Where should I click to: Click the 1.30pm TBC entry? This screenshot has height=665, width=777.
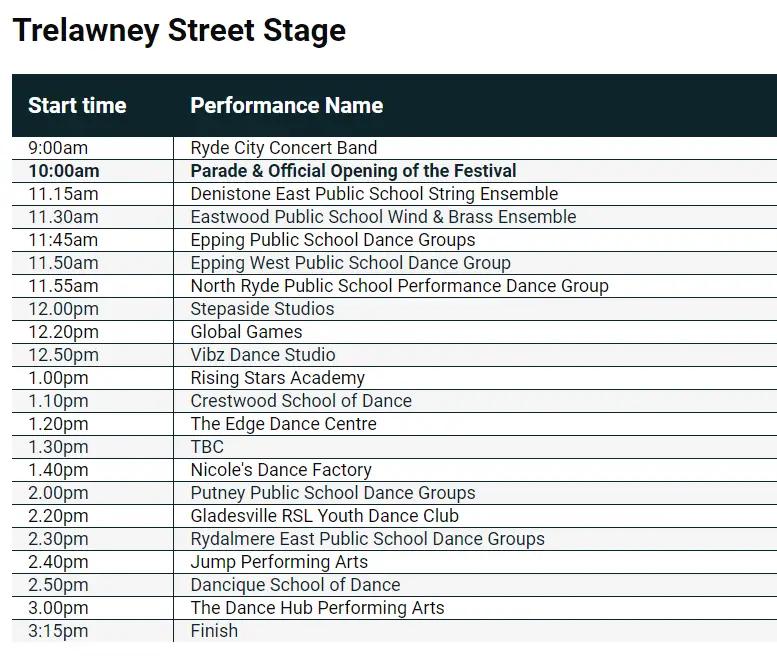click(207, 447)
